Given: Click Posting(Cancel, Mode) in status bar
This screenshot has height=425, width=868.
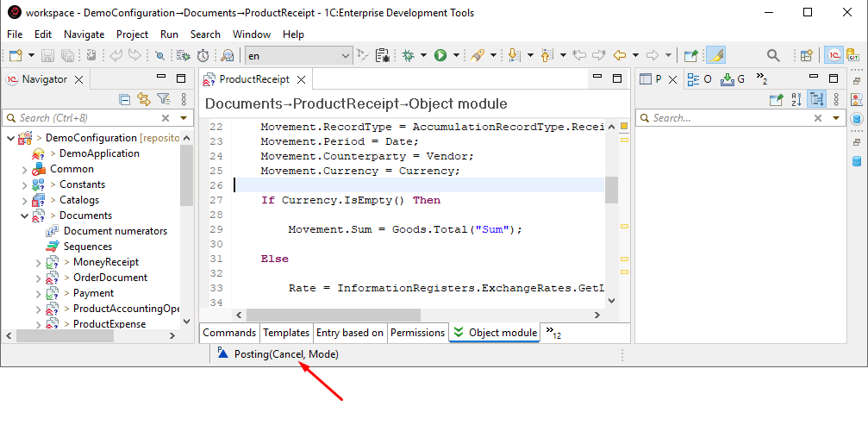Looking at the screenshot, I should [285, 354].
